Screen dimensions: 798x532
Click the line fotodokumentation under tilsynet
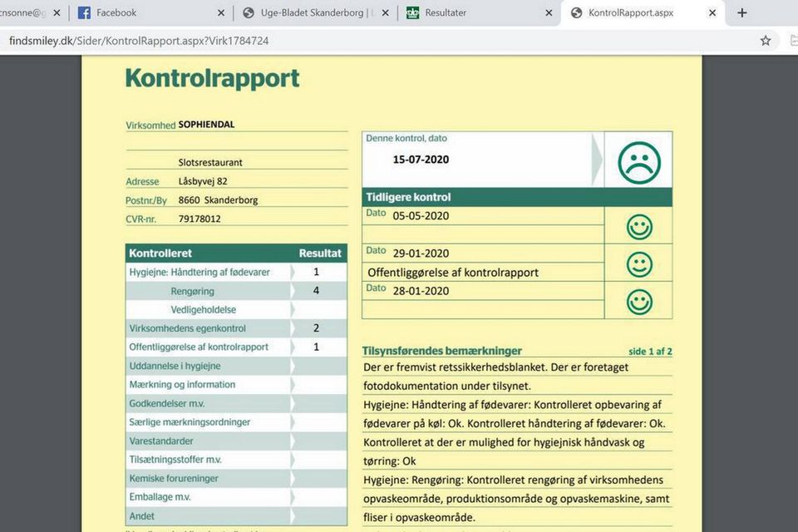pyautogui.click(x=447, y=387)
